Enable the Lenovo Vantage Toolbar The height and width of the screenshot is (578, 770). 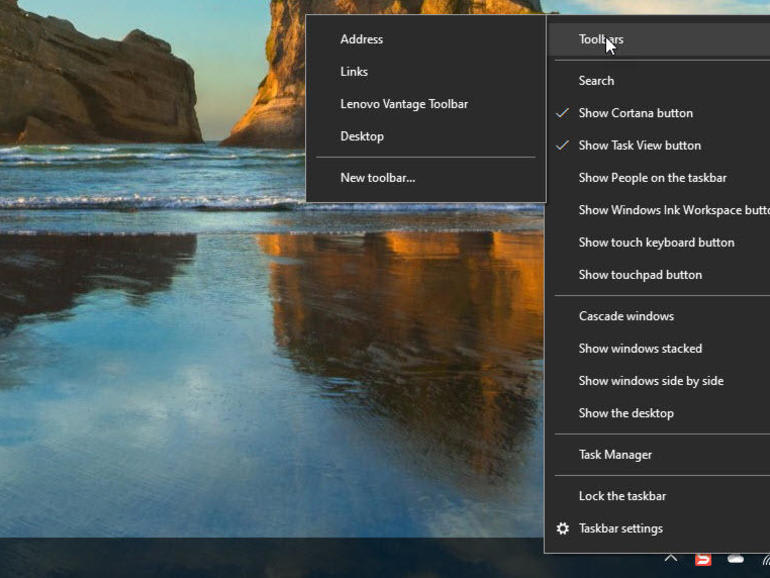[x=404, y=104]
